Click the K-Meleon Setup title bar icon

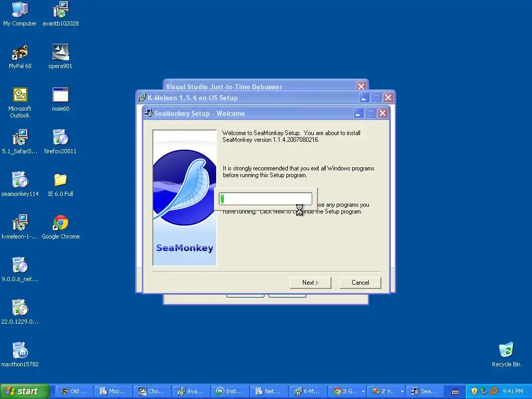(142, 98)
